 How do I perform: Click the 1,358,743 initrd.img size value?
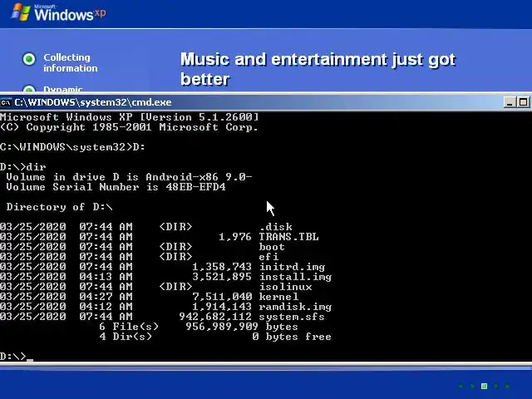[x=222, y=267]
